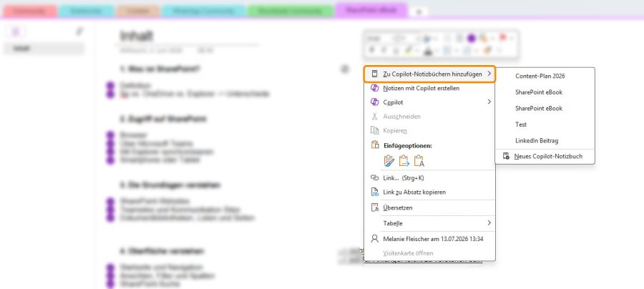This screenshot has height=289, width=644.
Task: Click the Copilot logo beside 'Copilot' entry
Action: click(374, 102)
